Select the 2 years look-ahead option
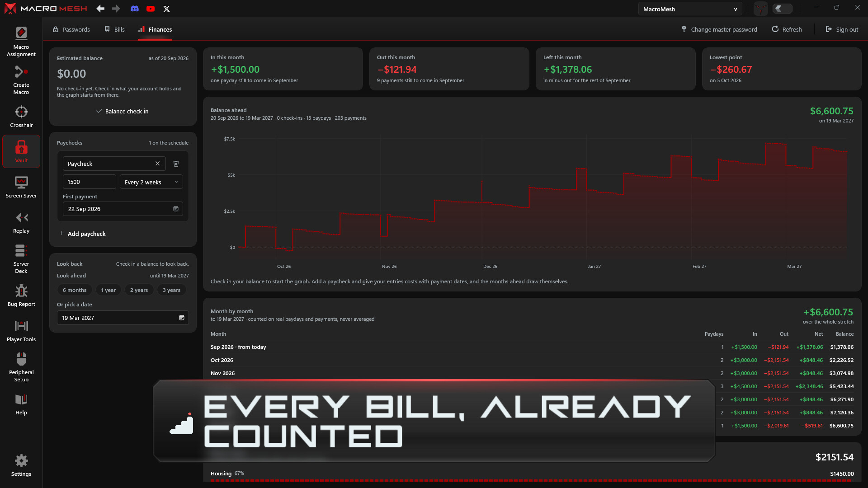868x488 pixels. point(139,290)
